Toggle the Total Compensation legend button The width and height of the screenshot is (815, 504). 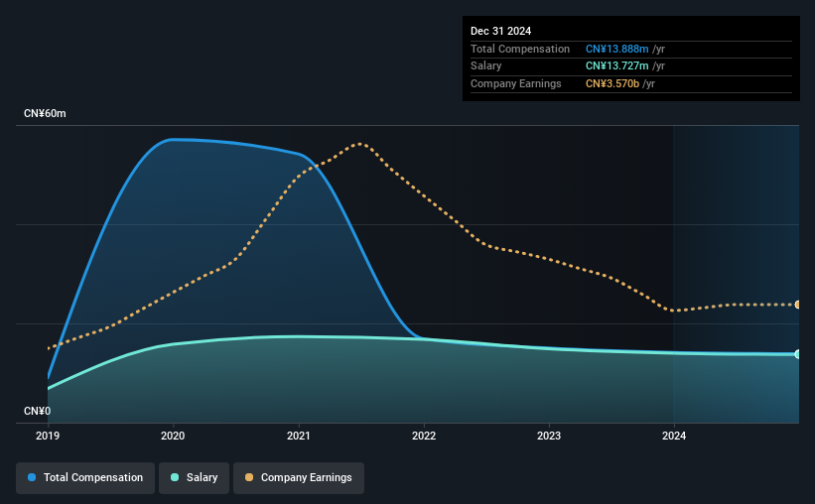[85, 477]
